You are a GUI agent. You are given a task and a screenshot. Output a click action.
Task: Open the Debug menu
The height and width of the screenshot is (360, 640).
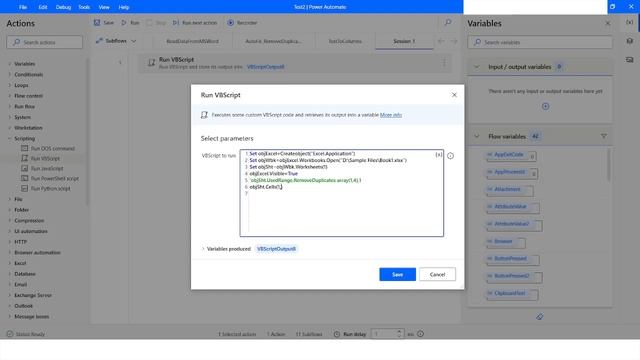click(x=63, y=7)
